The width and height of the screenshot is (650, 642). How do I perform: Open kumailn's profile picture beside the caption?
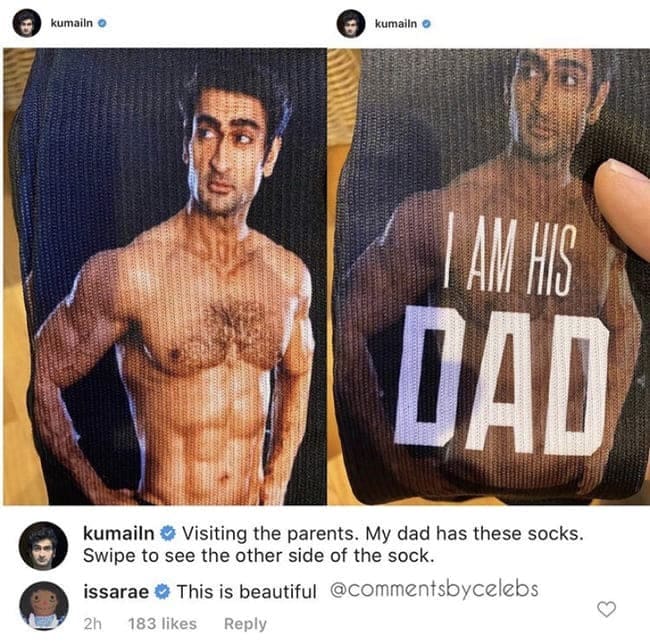click(43, 546)
